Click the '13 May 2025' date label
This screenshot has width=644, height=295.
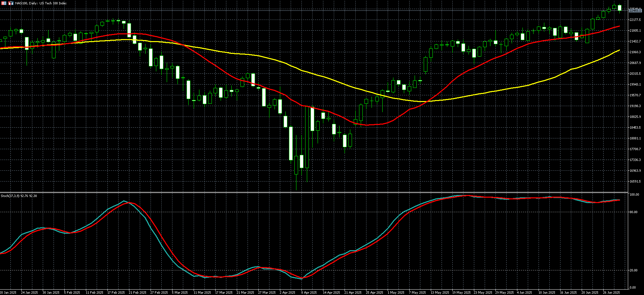coord(440,293)
